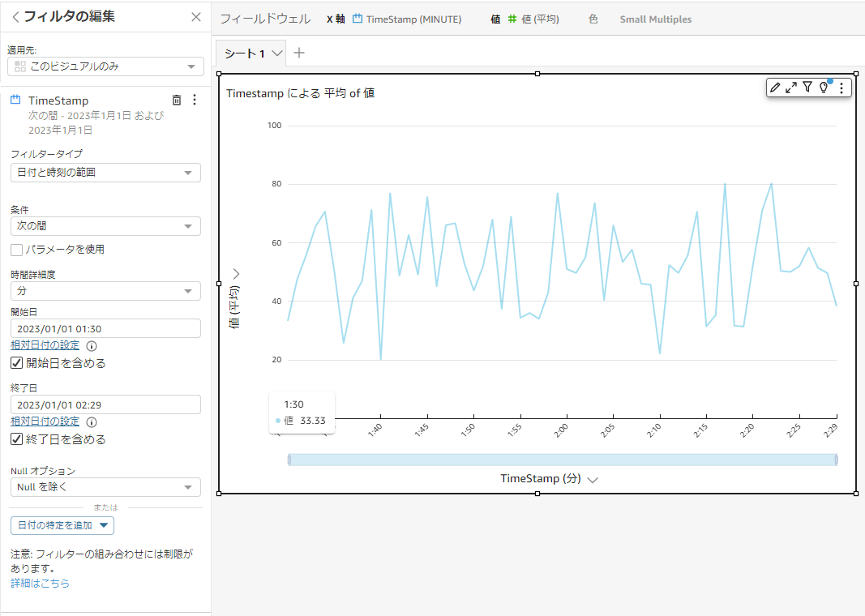Click the pencil edit visual icon
The width and height of the screenshot is (865, 616).
coord(775,88)
